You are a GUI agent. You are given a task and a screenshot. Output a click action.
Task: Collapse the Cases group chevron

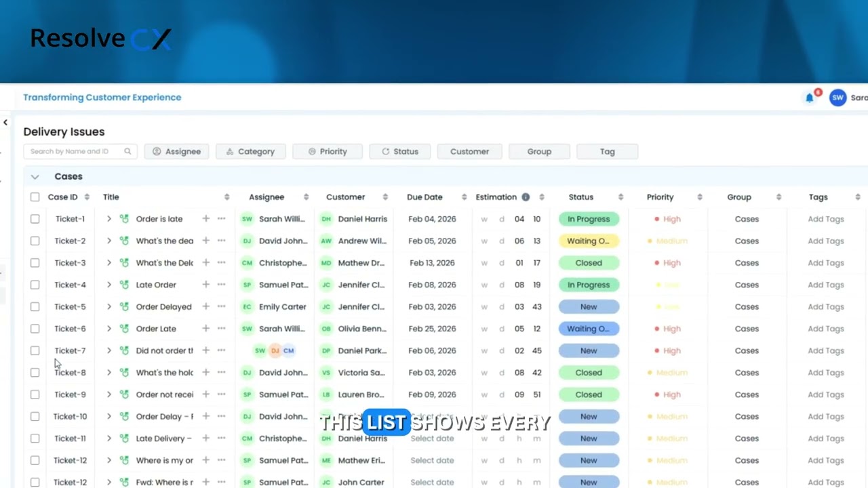pyautogui.click(x=35, y=177)
